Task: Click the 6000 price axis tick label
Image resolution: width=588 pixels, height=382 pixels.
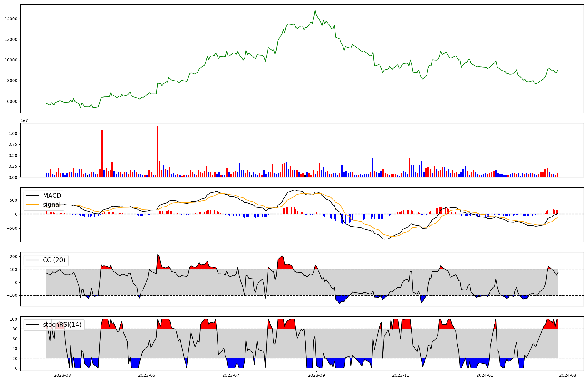Action: pos(12,101)
